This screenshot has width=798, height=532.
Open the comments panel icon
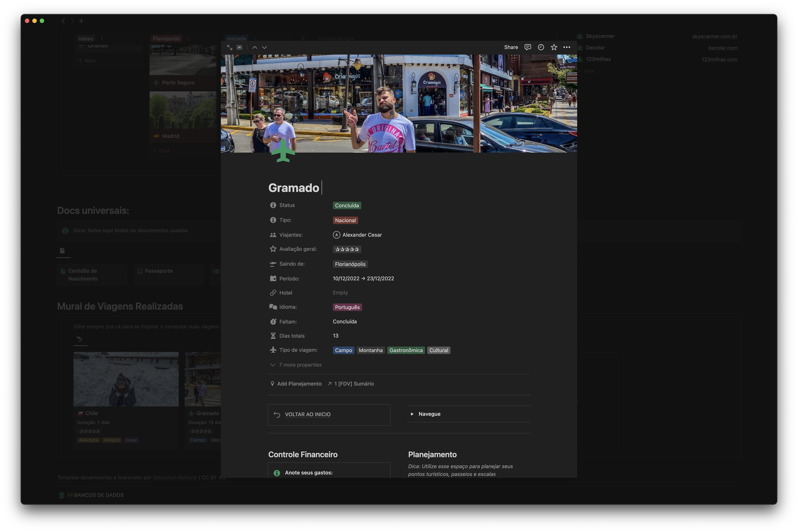coord(528,47)
